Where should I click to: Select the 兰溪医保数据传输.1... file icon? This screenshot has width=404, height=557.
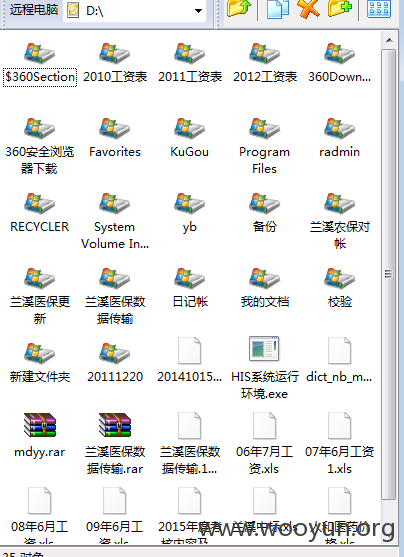click(x=189, y=426)
